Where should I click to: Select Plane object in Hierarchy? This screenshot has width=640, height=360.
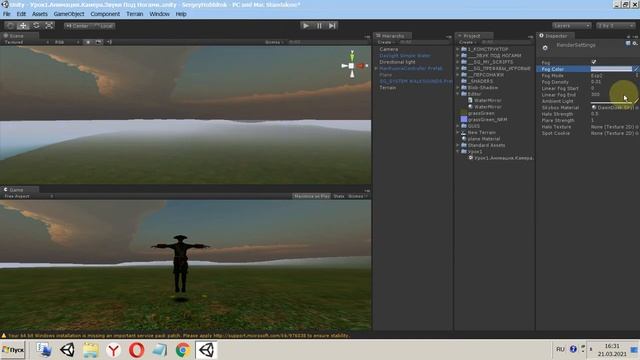coord(385,75)
